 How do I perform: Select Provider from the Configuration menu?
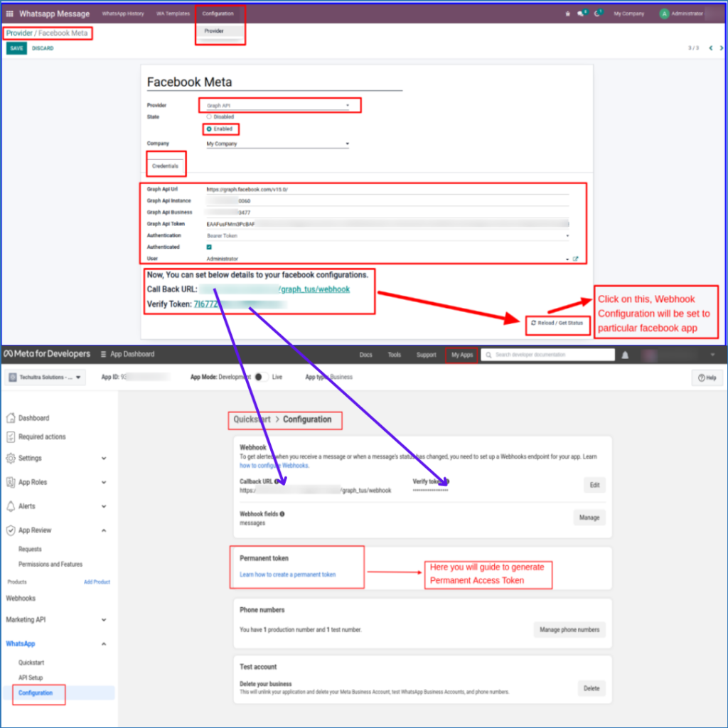[x=214, y=31]
